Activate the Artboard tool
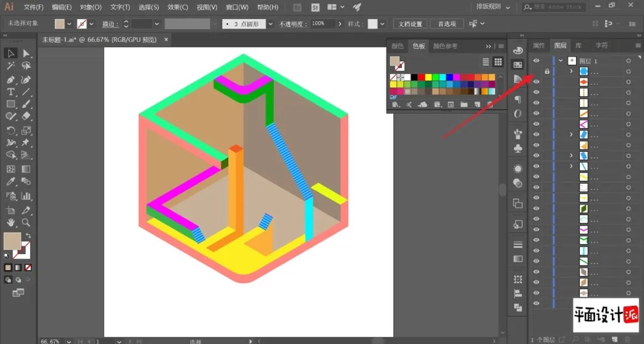Viewport: 644px width, 344px height. pyautogui.click(x=11, y=210)
